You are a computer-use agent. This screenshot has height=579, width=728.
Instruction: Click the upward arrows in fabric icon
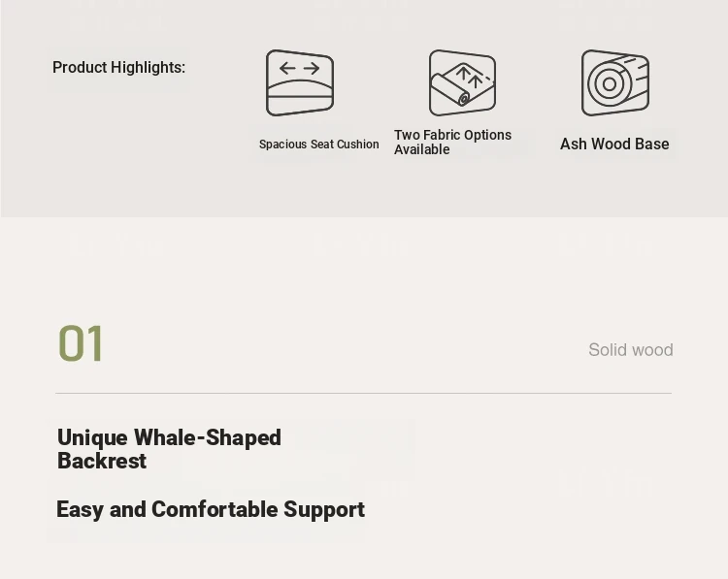tap(469, 78)
